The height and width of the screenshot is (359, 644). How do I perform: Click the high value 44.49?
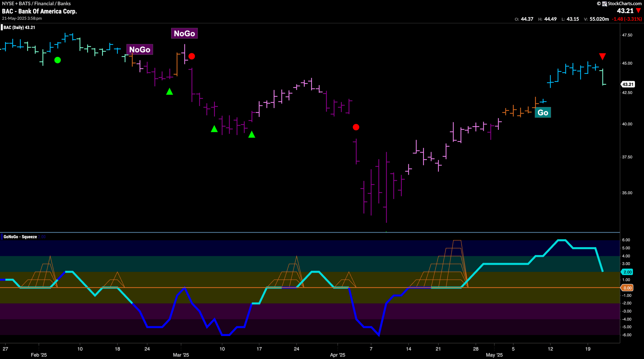point(550,19)
